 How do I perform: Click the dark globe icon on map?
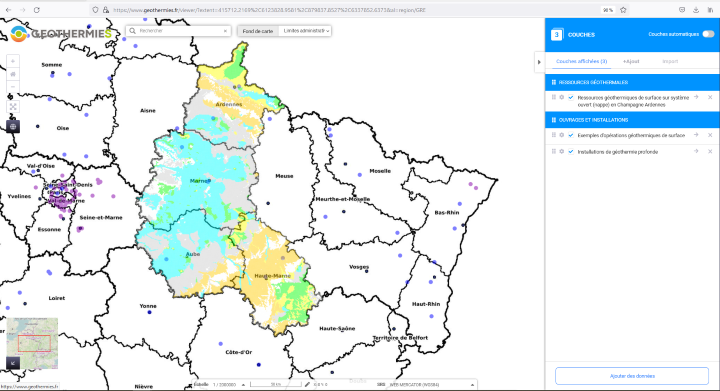click(13, 126)
